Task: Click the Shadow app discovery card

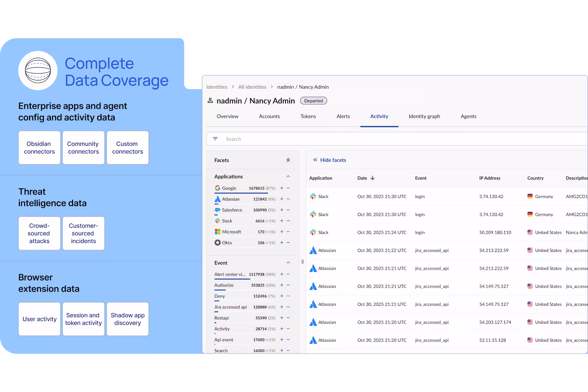Action: click(127, 319)
